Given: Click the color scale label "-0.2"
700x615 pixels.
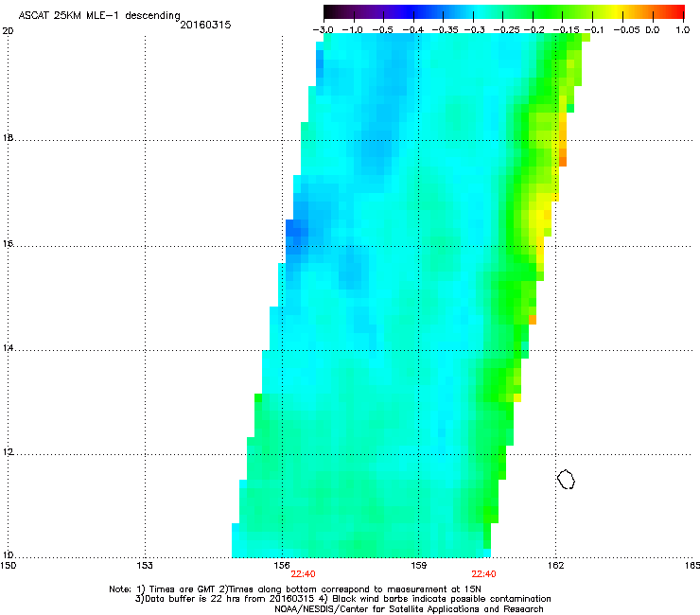Looking at the screenshot, I should (534, 30).
